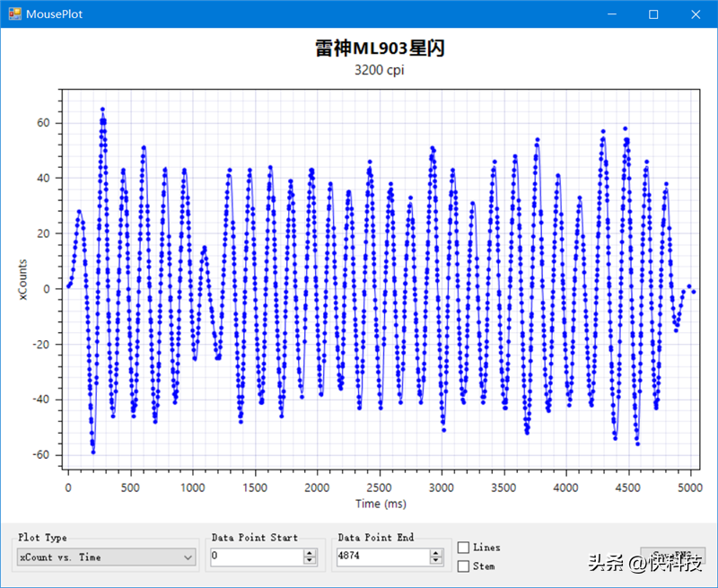Click the SavePNG button
The height and width of the screenshot is (588, 718).
point(672,555)
